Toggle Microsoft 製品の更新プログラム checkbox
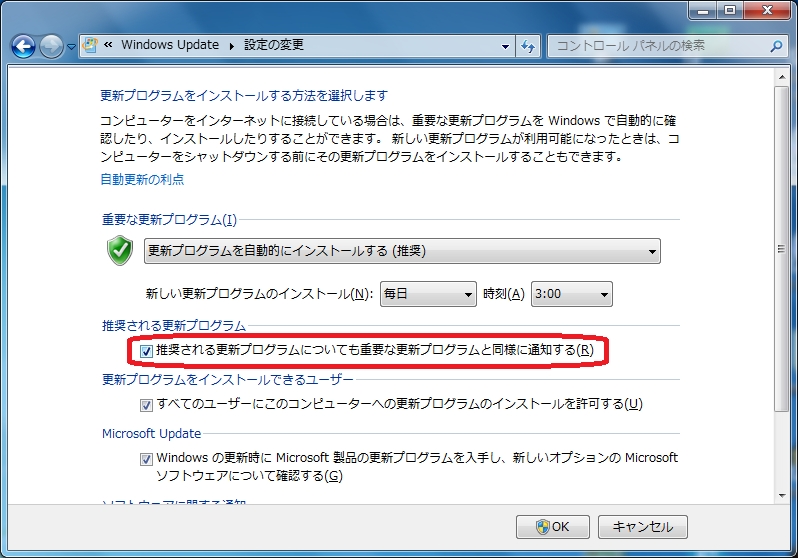798x558 pixels. [146, 459]
